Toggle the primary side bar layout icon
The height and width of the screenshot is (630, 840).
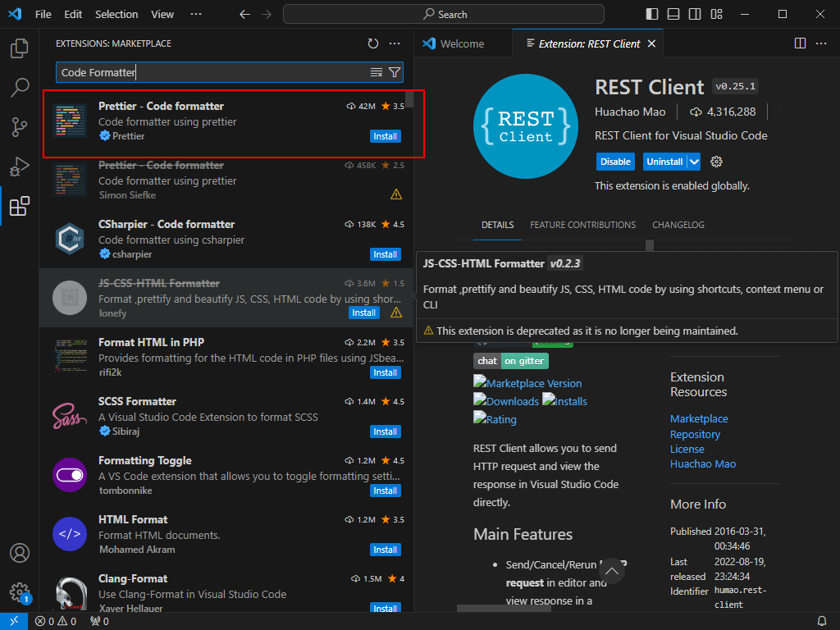(x=652, y=15)
